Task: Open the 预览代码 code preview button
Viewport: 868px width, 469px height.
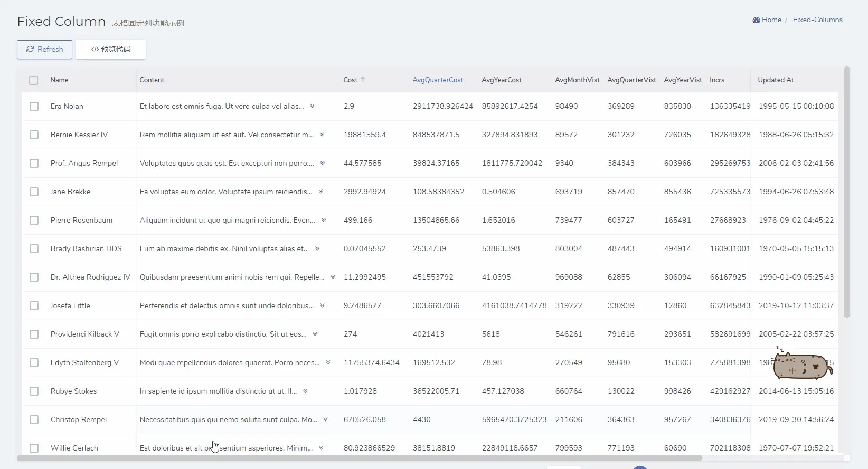Action: click(111, 50)
